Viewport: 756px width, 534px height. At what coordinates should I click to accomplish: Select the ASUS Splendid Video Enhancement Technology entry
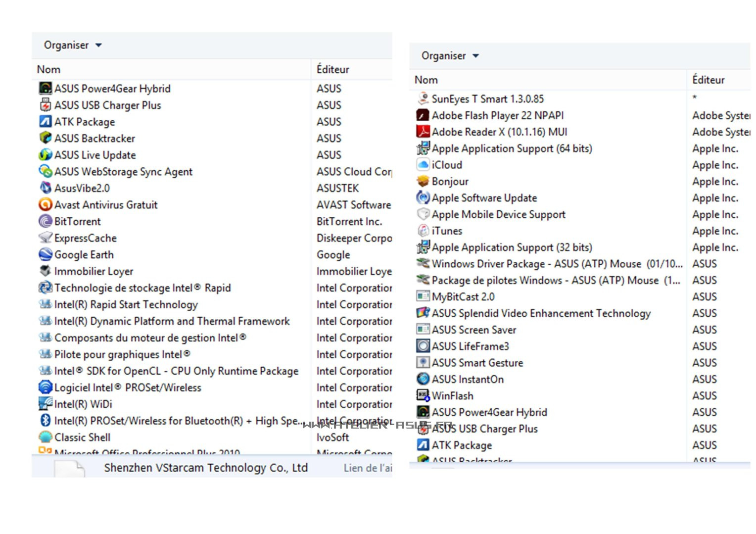coord(541,313)
